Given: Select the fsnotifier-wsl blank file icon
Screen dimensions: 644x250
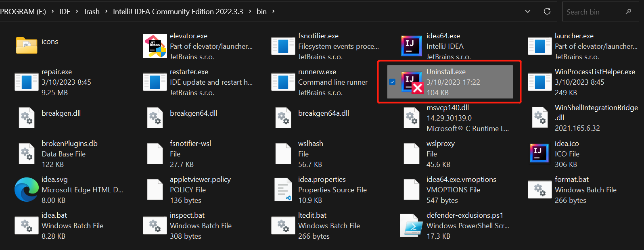Looking at the screenshot, I should pyautogui.click(x=155, y=154).
